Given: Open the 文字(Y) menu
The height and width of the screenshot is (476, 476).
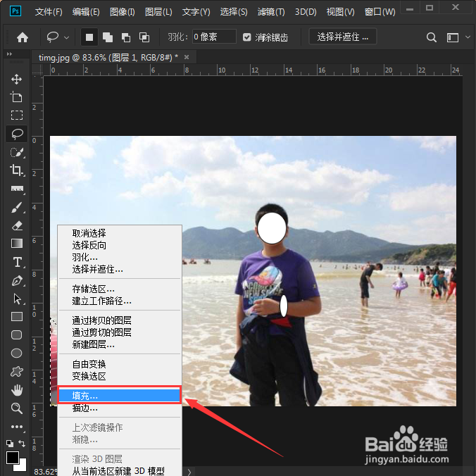Looking at the screenshot, I should [x=196, y=12].
